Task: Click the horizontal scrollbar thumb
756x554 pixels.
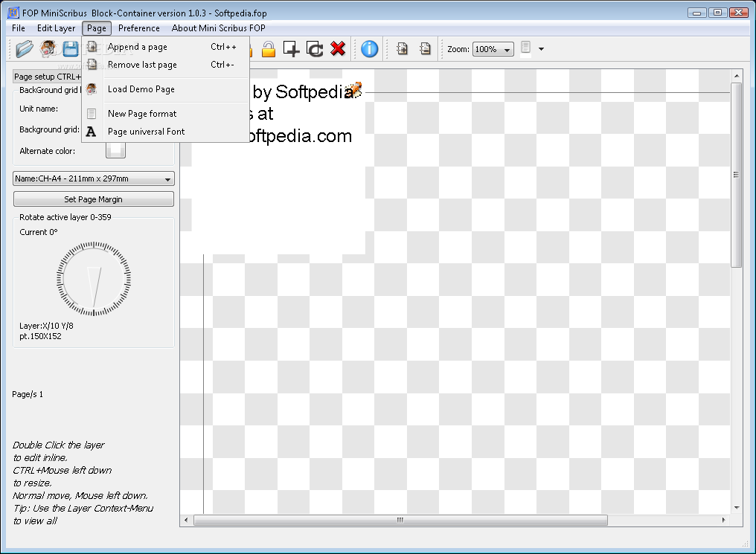Action: point(400,520)
